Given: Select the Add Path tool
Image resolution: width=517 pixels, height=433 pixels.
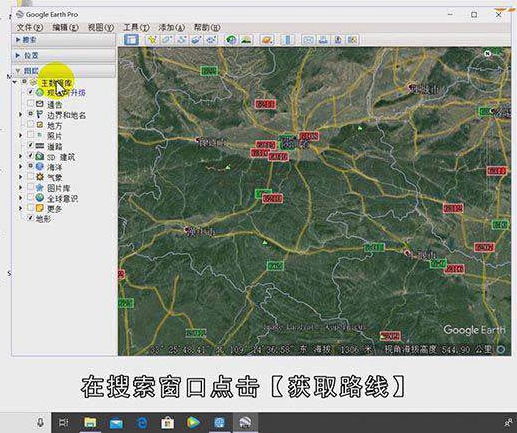Looking at the screenshot, I should [182, 40].
